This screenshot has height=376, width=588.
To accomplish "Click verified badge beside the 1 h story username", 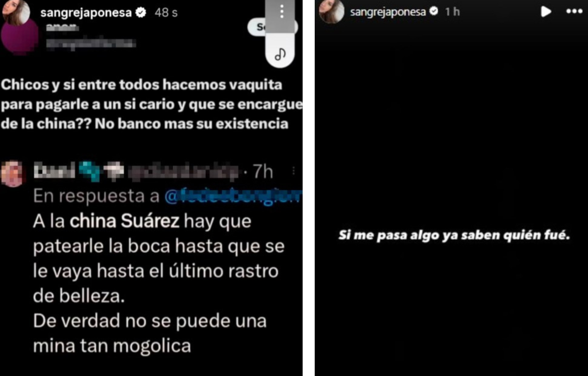I will tap(434, 11).
